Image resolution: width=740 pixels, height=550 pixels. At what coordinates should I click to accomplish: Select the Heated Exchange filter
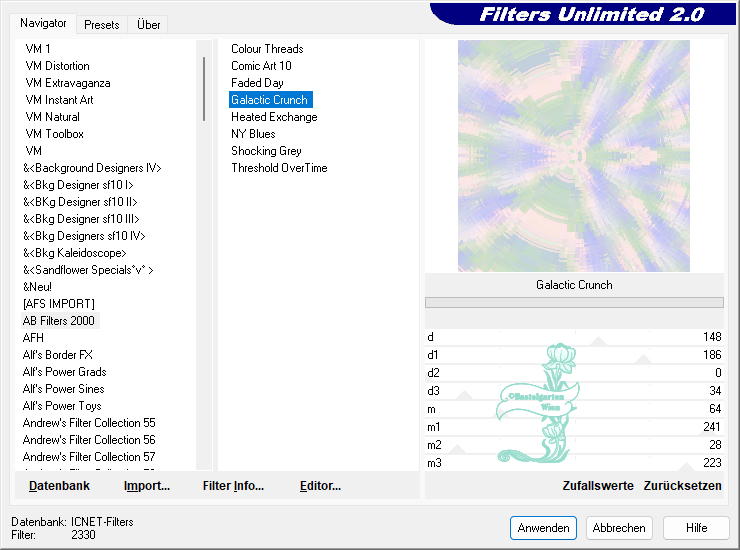274,117
